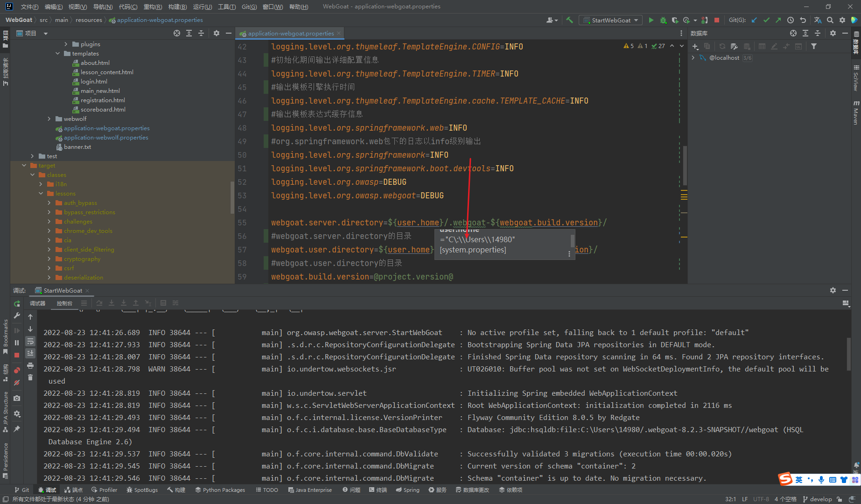
Task: Add a new data source in database panel
Action: pyautogui.click(x=695, y=46)
